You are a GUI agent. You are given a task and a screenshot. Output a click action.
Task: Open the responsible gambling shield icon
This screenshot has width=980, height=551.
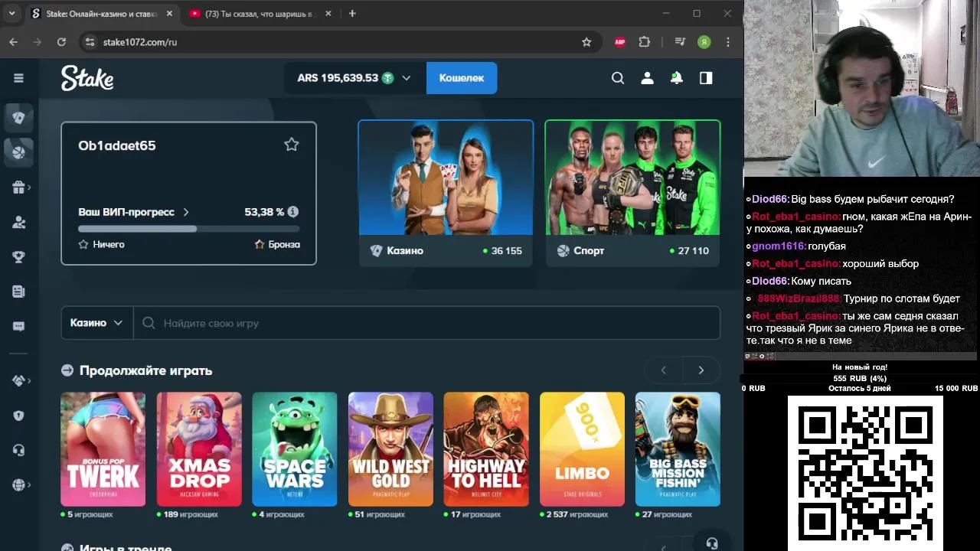coord(18,416)
